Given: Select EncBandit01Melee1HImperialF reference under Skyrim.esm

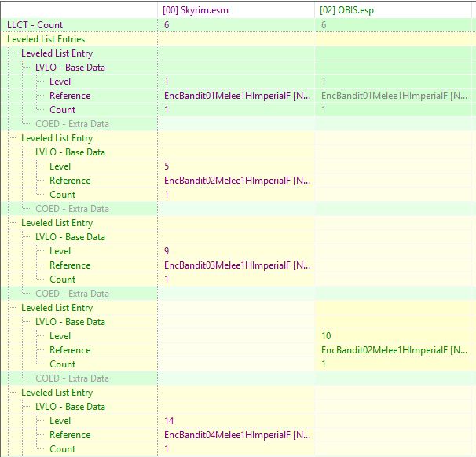Looking at the screenshot, I should [x=237, y=96].
